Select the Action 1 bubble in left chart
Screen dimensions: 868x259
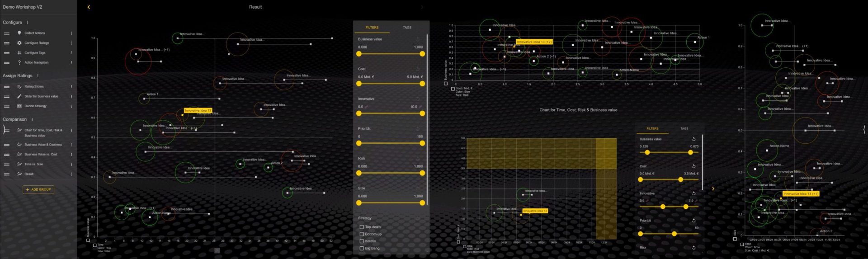click(x=144, y=98)
